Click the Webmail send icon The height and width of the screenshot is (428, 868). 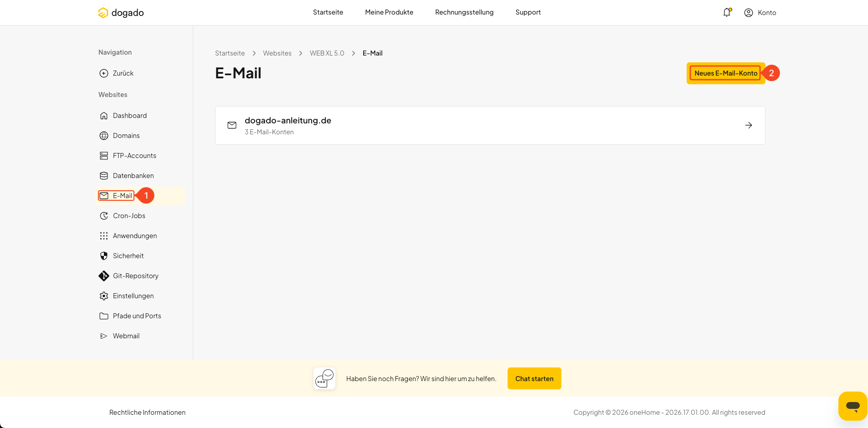(x=104, y=336)
